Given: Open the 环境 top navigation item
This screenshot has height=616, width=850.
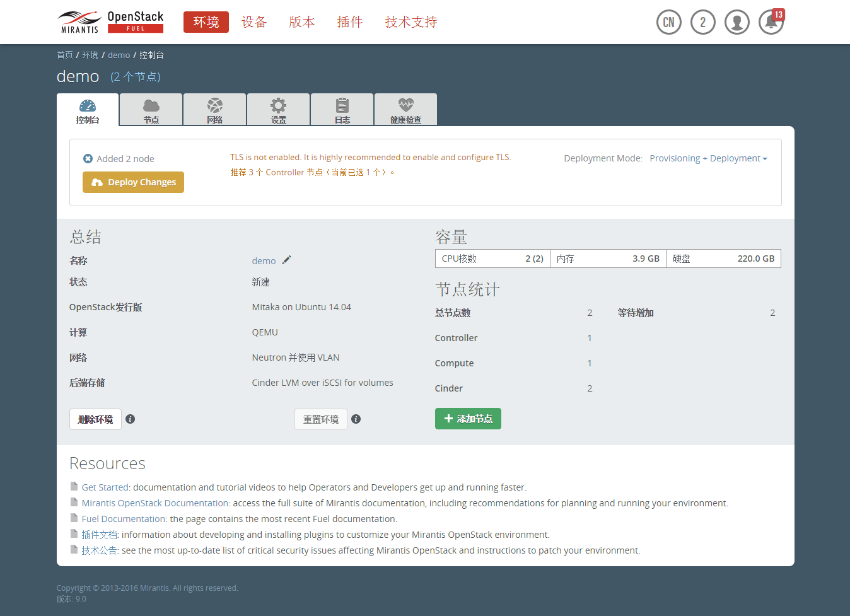Looking at the screenshot, I should [206, 22].
